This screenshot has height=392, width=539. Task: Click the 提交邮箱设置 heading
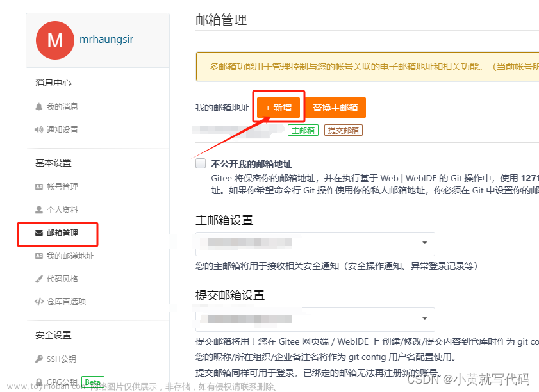point(230,295)
